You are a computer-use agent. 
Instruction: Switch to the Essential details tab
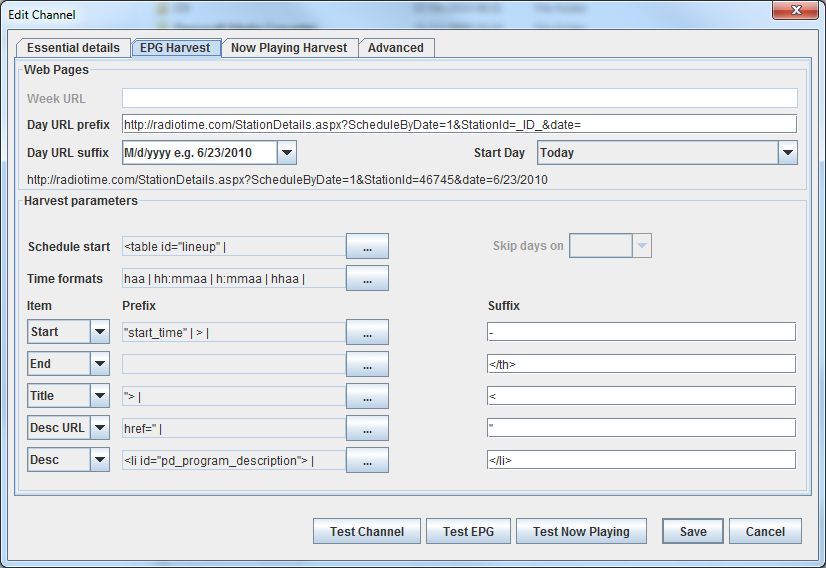(x=73, y=48)
